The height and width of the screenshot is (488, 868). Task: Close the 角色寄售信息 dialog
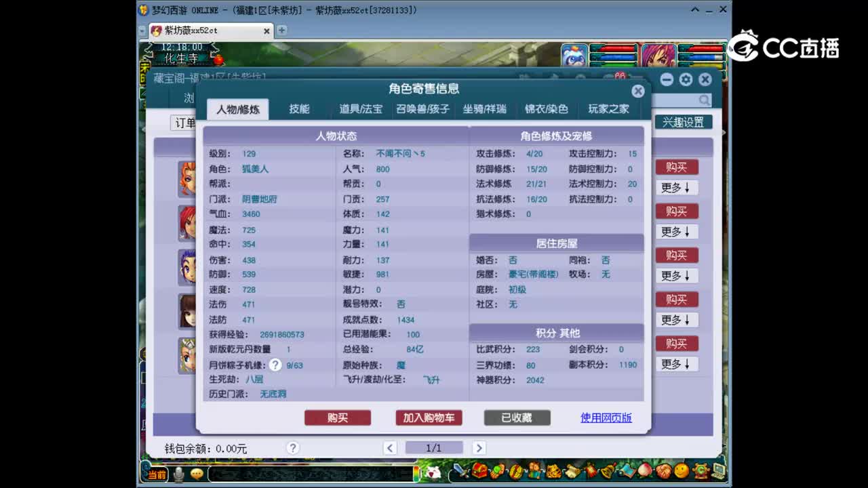(x=637, y=91)
